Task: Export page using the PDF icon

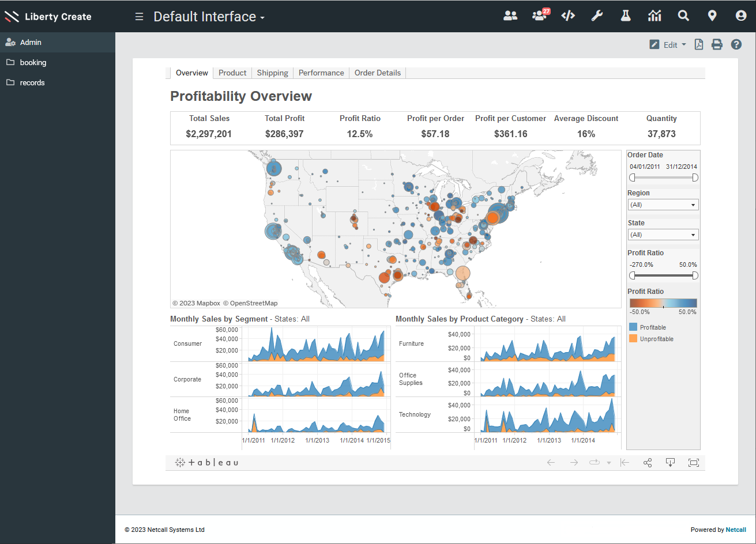Action: (698, 44)
